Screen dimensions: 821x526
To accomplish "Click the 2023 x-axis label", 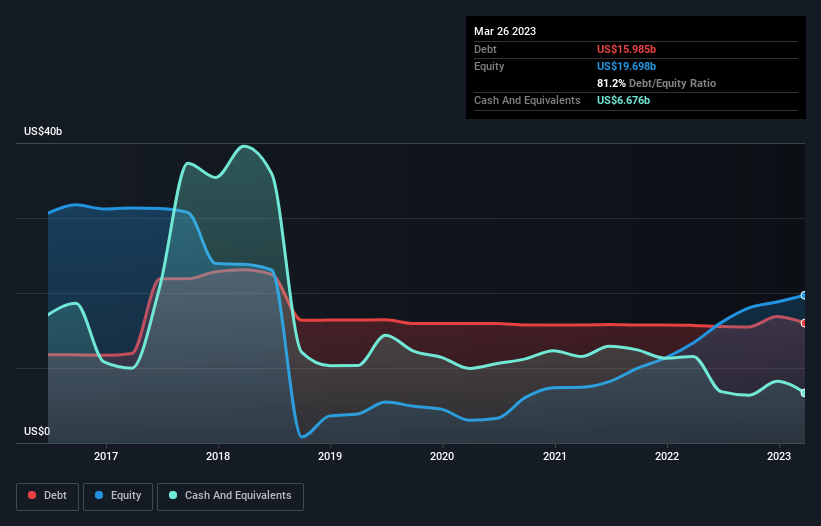I will click(779, 456).
